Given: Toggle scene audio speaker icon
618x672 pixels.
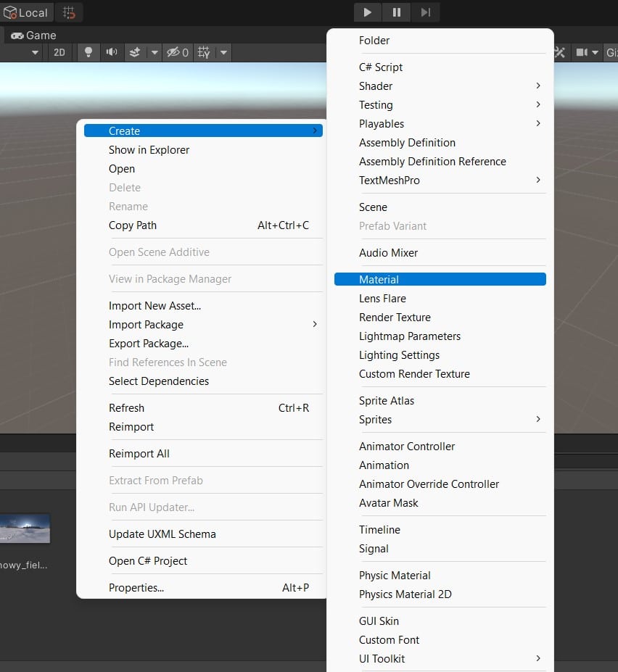Looking at the screenshot, I should 111,52.
